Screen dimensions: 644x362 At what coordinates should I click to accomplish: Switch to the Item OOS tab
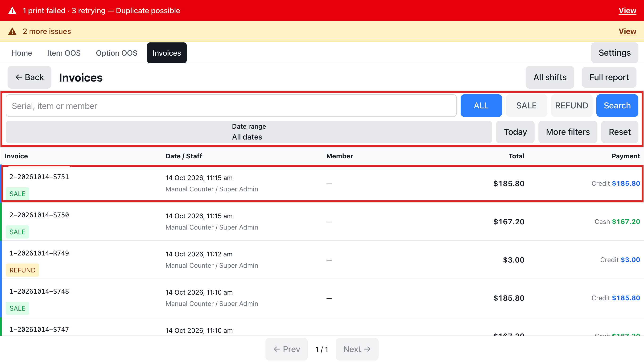tap(64, 53)
